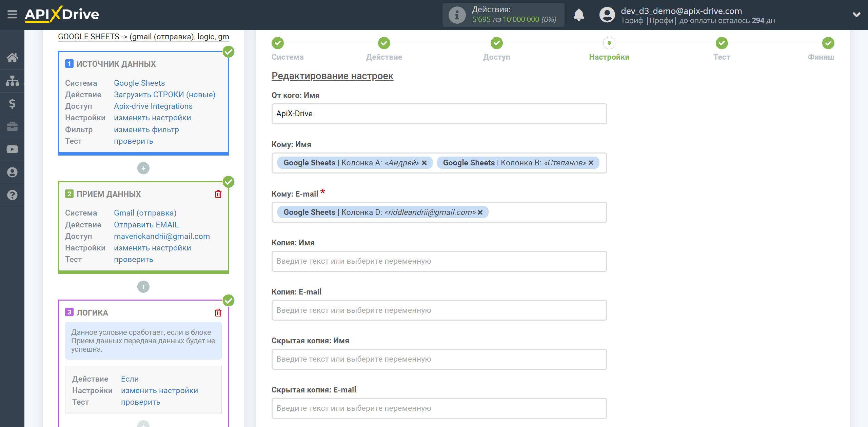
Task: Click the user avatar icon
Action: tap(607, 15)
